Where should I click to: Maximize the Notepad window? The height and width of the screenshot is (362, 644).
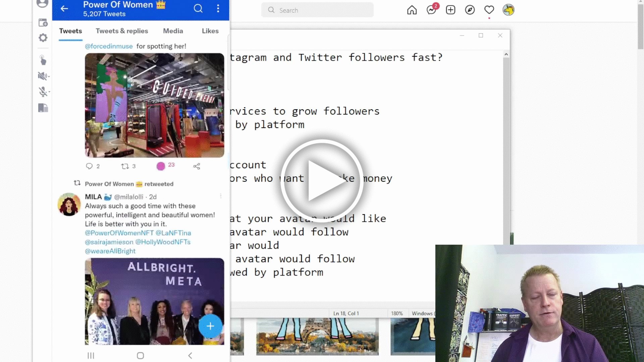click(x=481, y=35)
